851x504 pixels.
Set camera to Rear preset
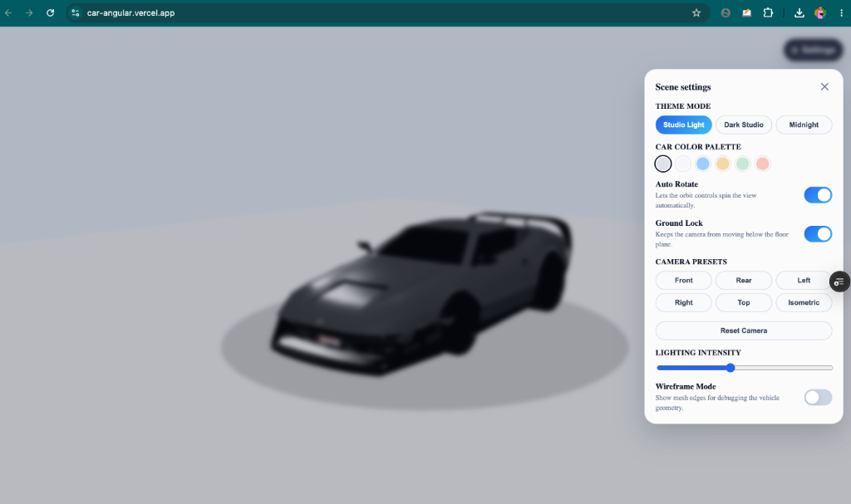(x=744, y=281)
